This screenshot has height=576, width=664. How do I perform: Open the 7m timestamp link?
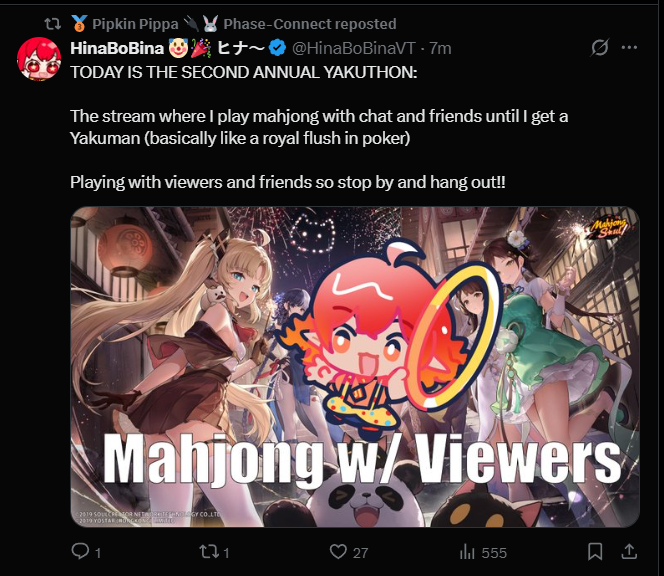pos(440,48)
